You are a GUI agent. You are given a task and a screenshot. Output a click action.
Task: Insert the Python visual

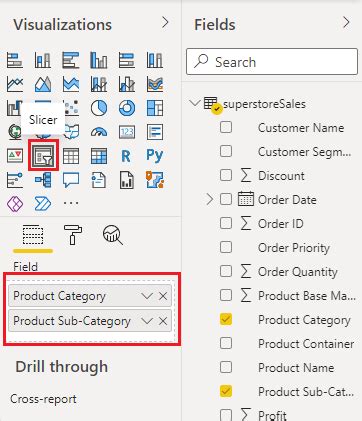(x=155, y=156)
